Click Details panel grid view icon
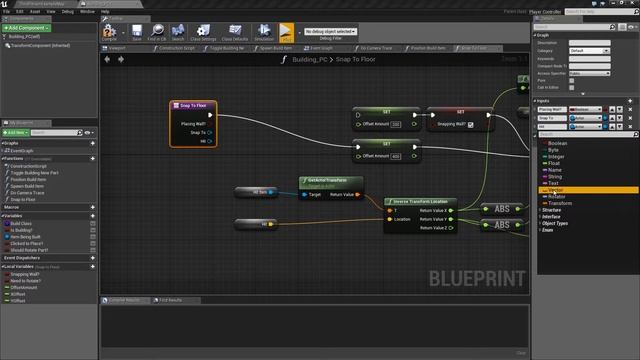 [622, 27]
